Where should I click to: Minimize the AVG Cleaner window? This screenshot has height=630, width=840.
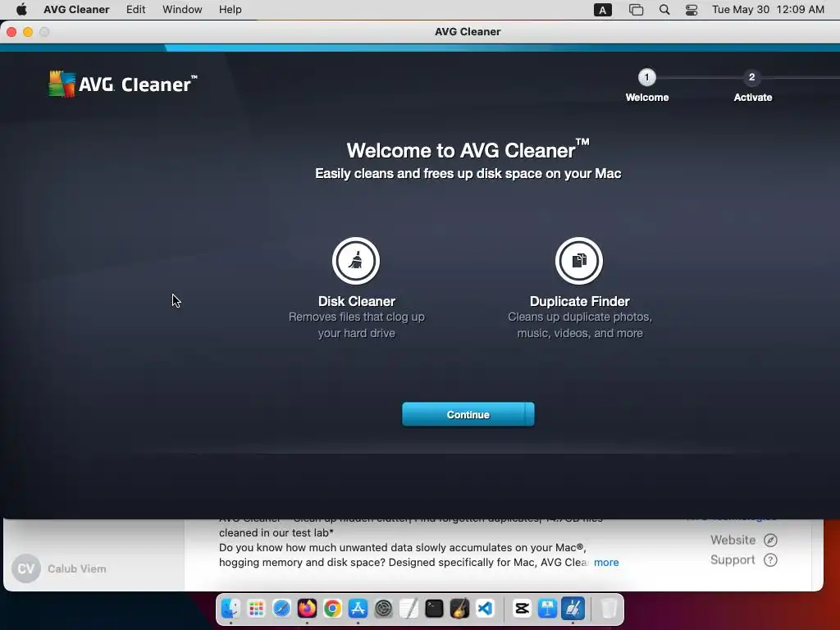28,32
